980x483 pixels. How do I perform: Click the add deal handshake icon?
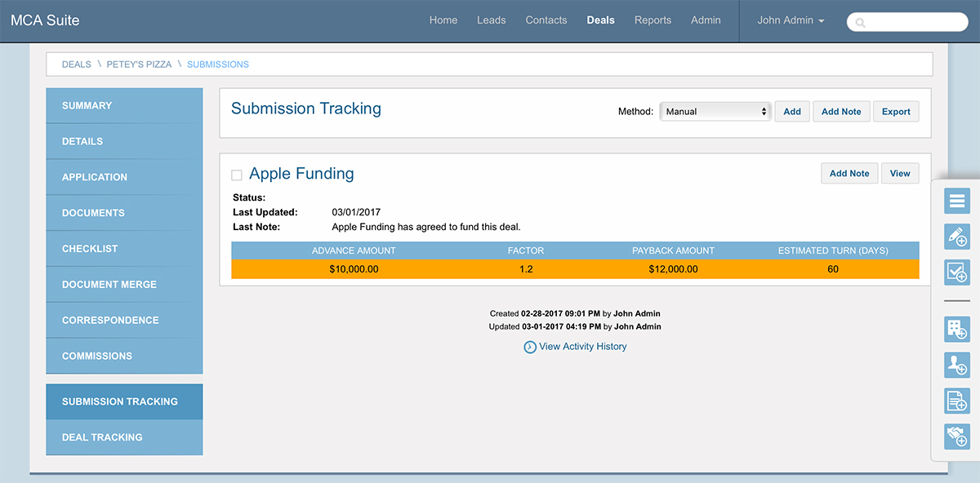pos(956,436)
